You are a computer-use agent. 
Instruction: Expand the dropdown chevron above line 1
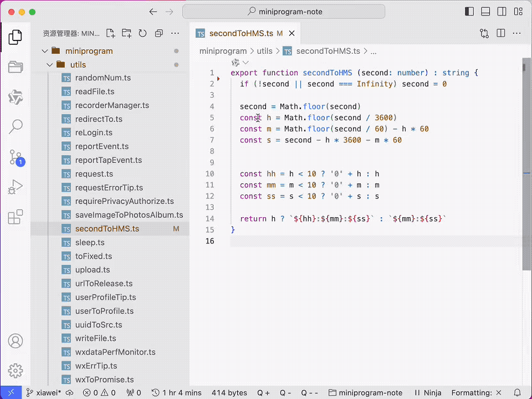245,63
